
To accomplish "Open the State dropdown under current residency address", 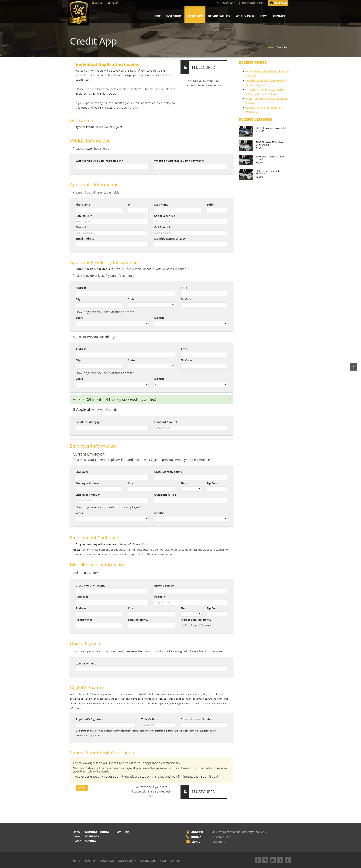I will [151, 305].
